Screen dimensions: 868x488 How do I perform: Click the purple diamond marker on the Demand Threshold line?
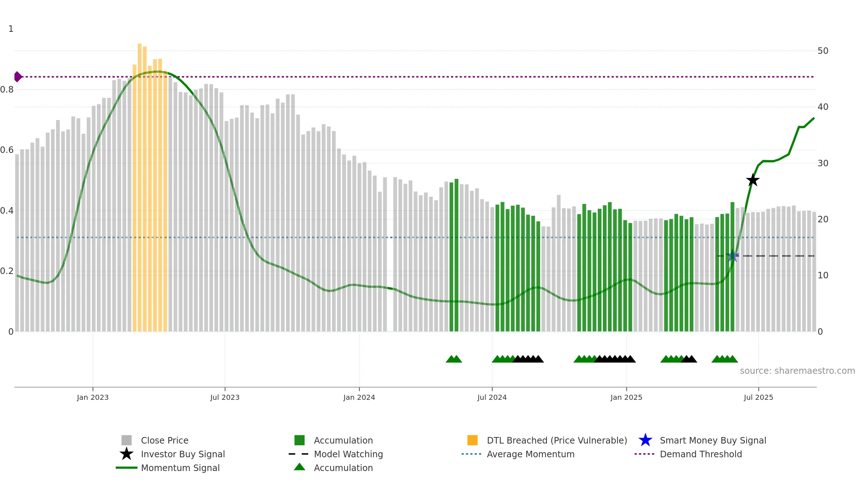point(18,77)
